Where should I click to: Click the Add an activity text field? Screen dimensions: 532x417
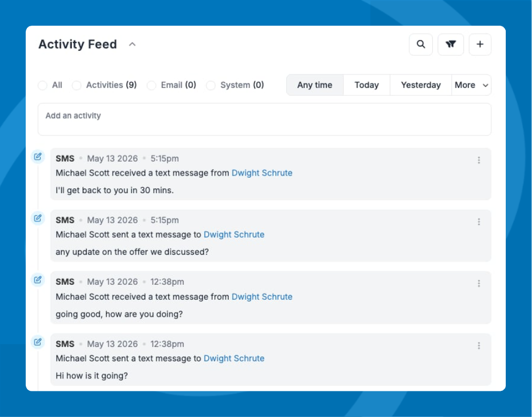click(264, 119)
